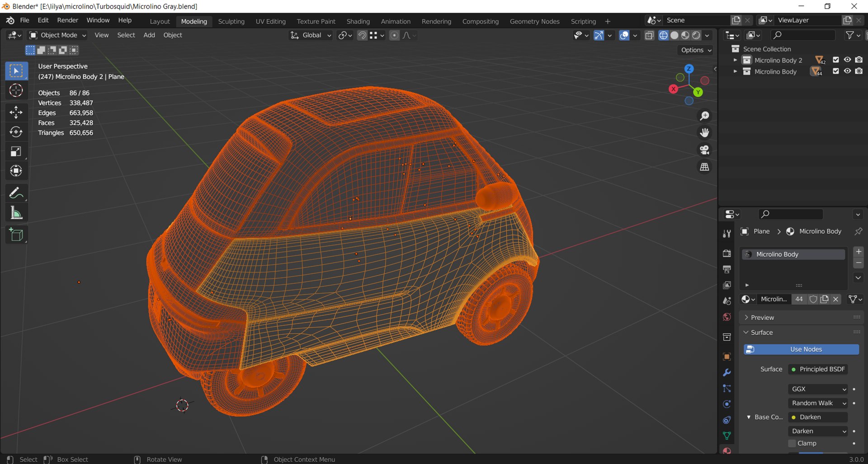Open the Render menu
868x464 pixels.
[67, 20]
